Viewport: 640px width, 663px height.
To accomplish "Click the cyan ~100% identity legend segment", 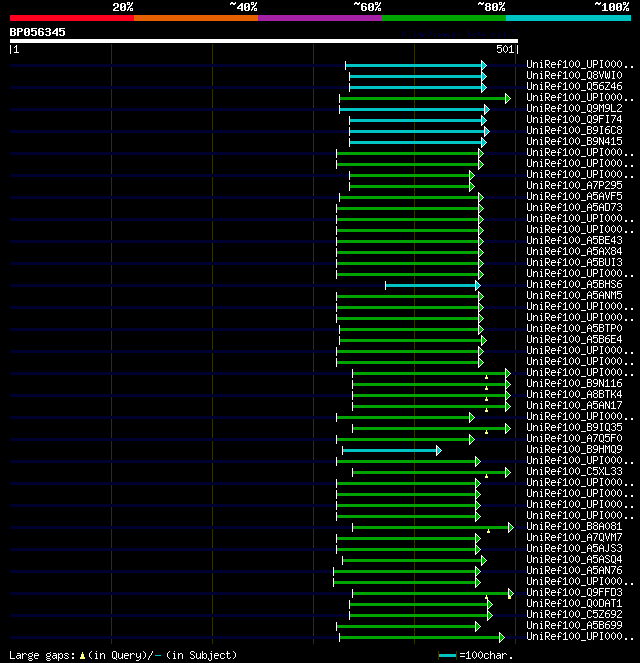I will 568,18.
